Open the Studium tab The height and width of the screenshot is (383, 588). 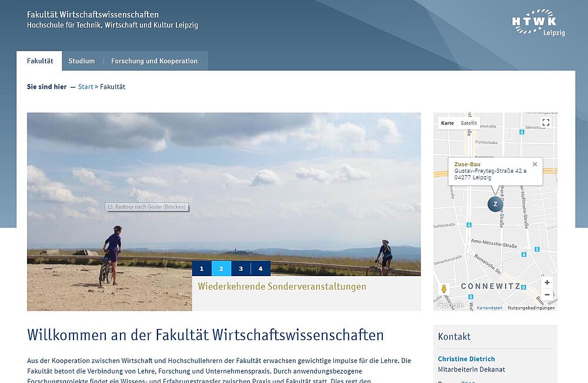[82, 61]
